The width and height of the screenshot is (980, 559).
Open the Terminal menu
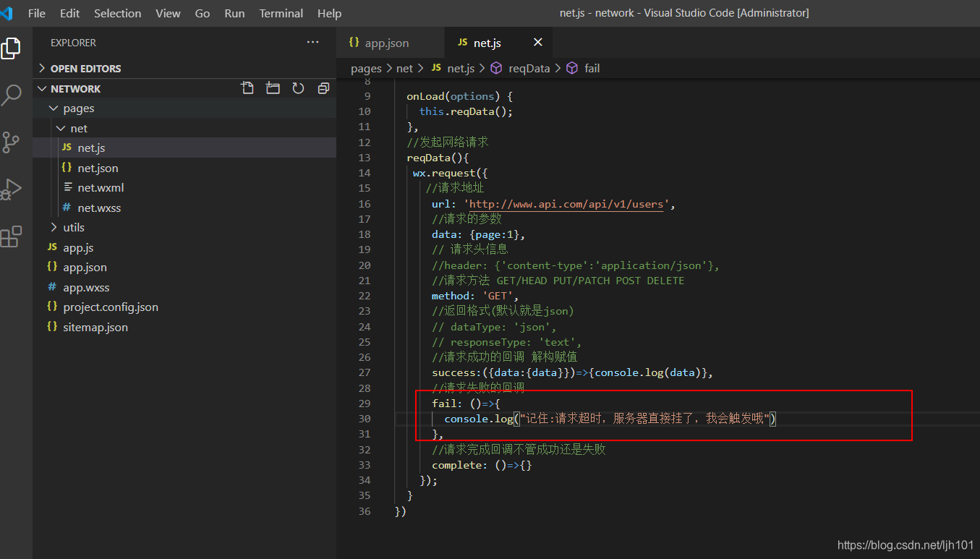[x=281, y=13]
